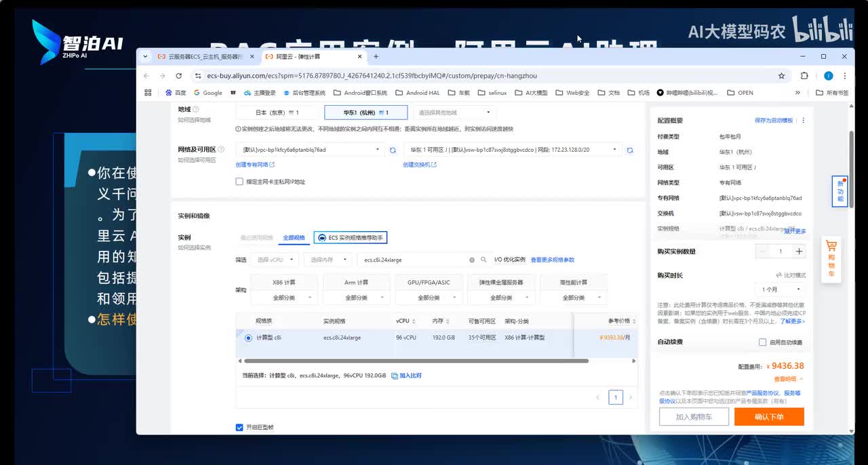868x465 pixels.
Task: Click refresh icon next to the vSwitch dropdown
Action: 630,150
